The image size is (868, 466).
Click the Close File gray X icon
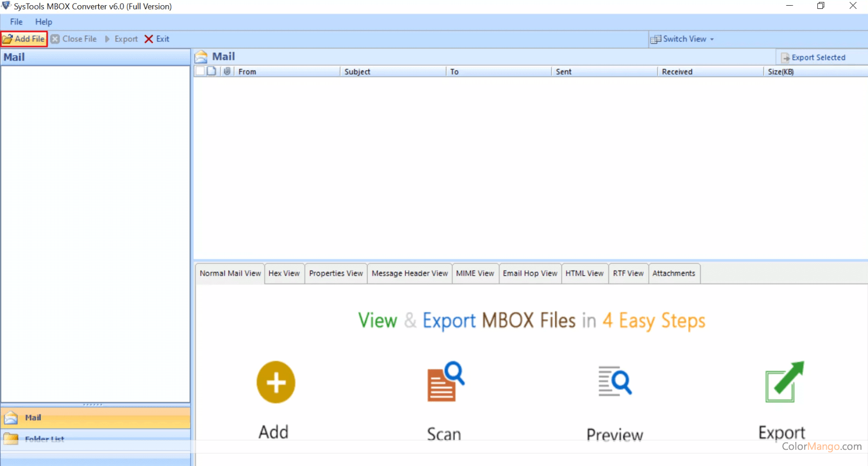click(55, 39)
